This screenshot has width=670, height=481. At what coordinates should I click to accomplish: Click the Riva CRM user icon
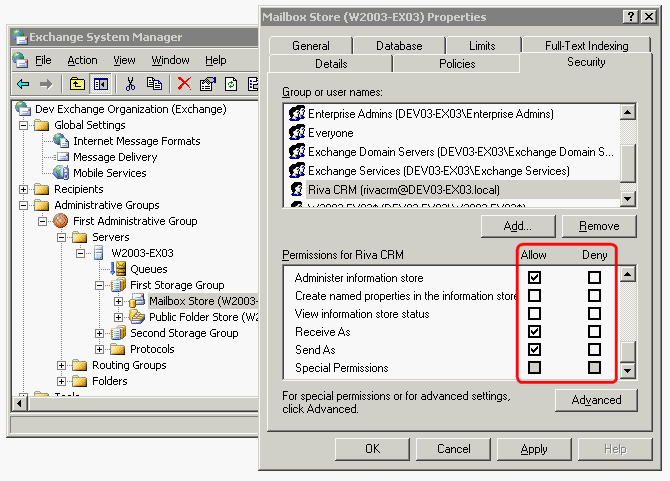click(297, 189)
